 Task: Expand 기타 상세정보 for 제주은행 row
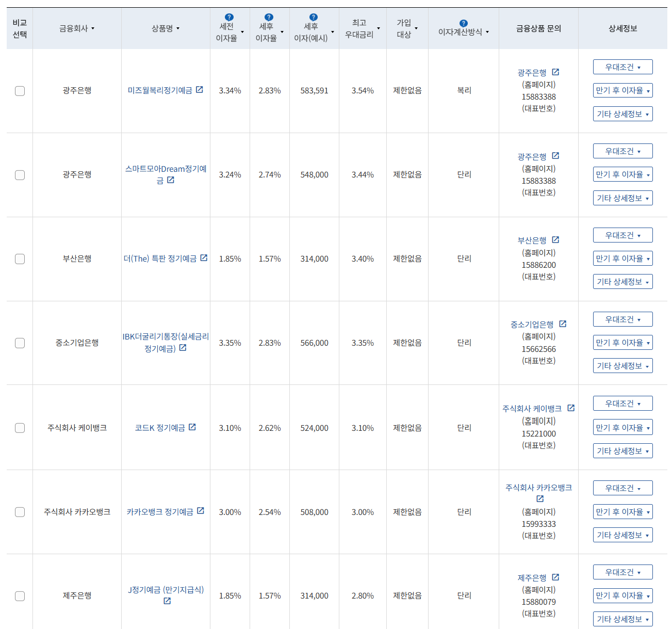click(622, 619)
